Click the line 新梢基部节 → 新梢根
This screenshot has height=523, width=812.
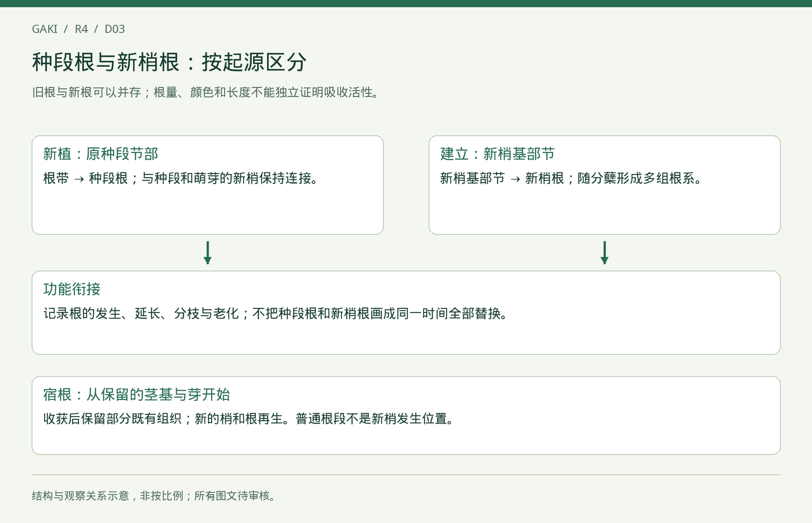(571, 178)
